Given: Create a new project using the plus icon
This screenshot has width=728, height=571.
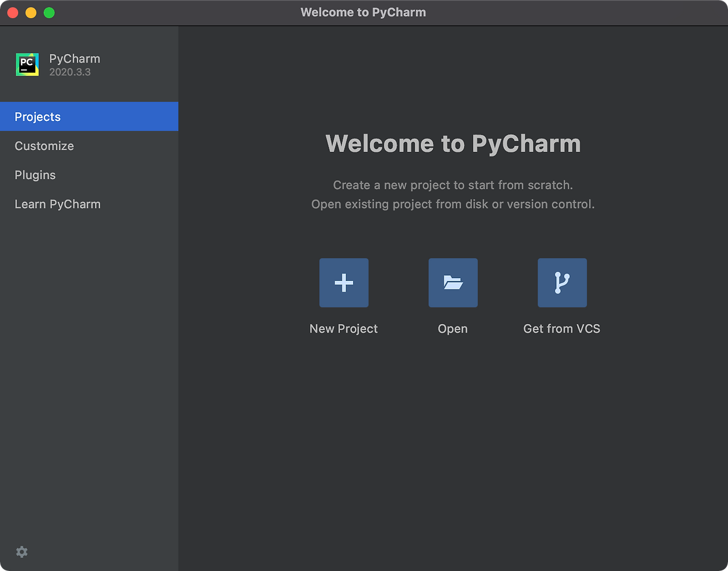Looking at the screenshot, I should 344,283.
